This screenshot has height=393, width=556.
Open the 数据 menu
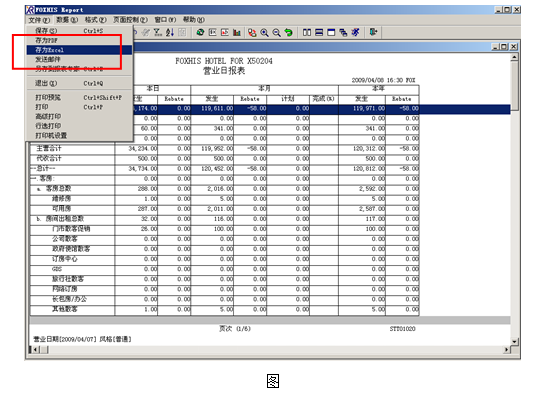pyautogui.click(x=67, y=20)
